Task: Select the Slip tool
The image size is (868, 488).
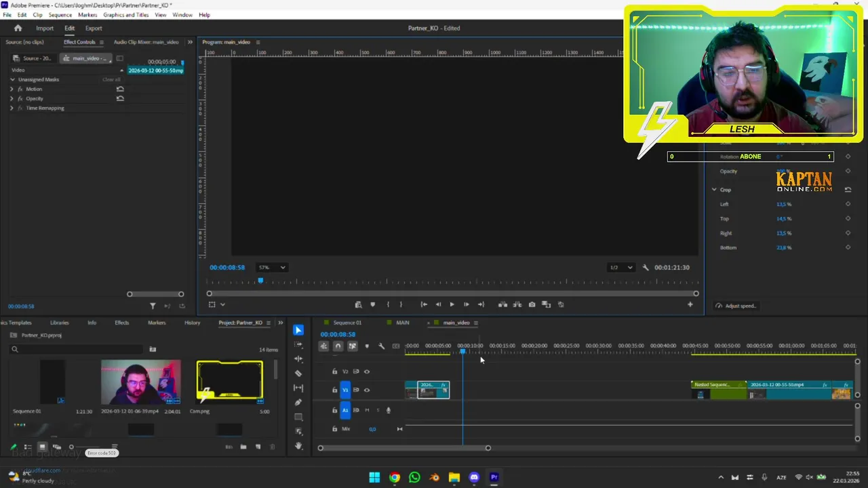Action: tap(298, 388)
